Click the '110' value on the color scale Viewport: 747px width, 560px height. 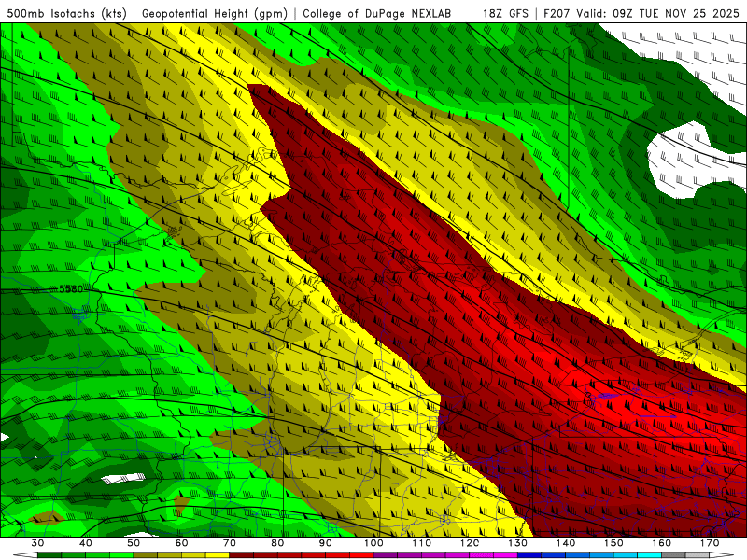coord(422,543)
